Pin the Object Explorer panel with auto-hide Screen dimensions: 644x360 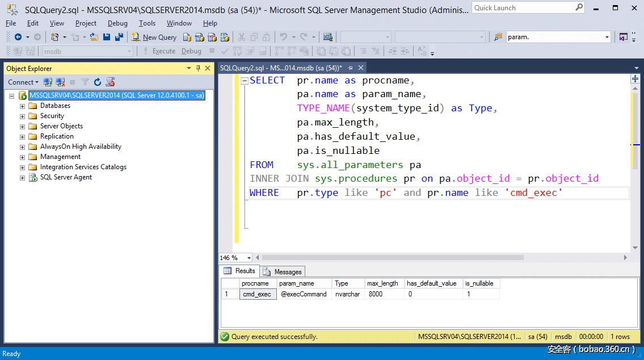(x=198, y=68)
